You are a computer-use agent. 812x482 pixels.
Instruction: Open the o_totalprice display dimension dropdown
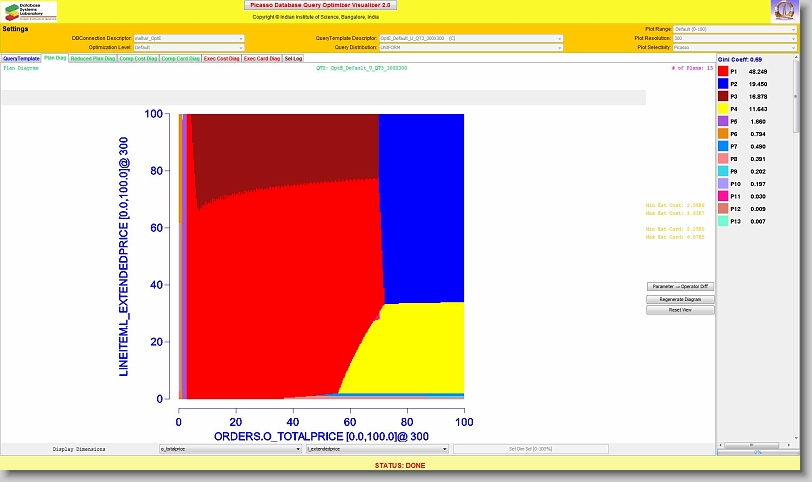coord(230,450)
